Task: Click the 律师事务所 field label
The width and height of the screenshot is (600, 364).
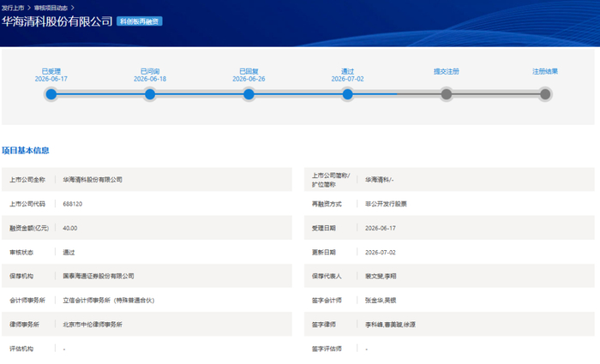Action: 25,325
